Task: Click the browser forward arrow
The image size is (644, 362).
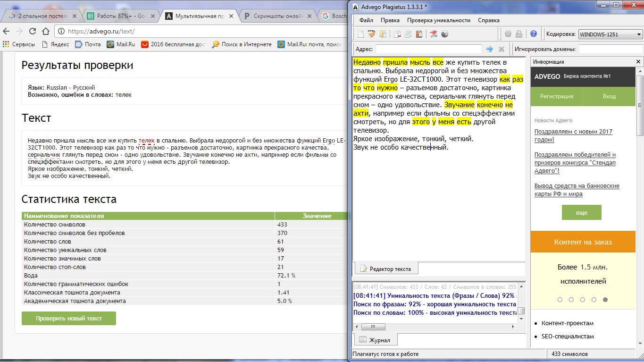Action: pyautogui.click(x=19, y=32)
